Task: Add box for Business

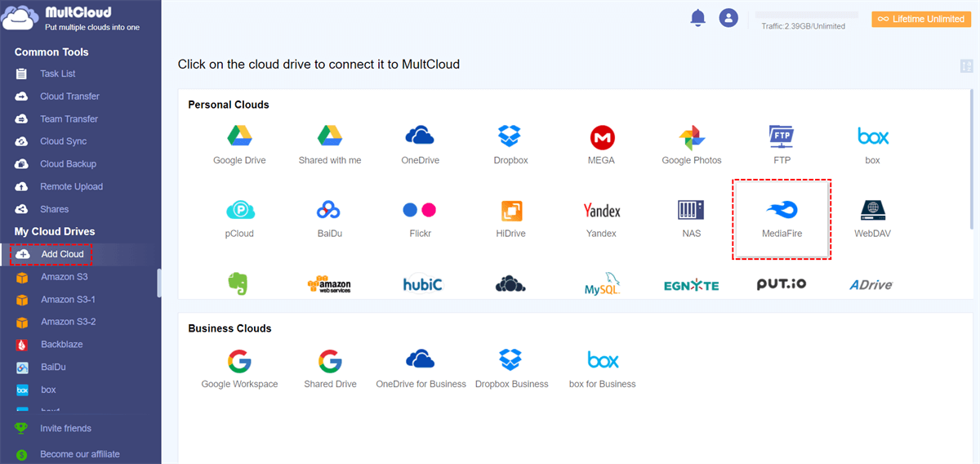Action: coord(602,368)
